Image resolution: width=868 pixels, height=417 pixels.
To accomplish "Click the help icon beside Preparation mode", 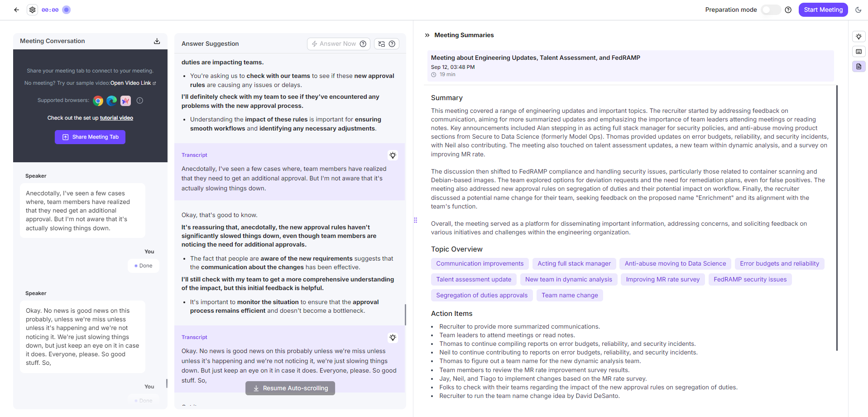I will (788, 10).
